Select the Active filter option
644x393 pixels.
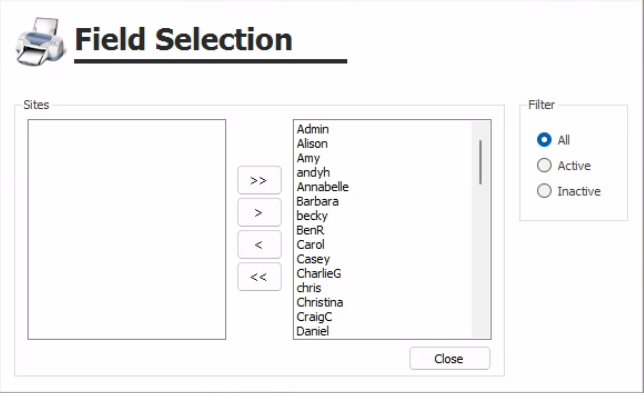564,165
